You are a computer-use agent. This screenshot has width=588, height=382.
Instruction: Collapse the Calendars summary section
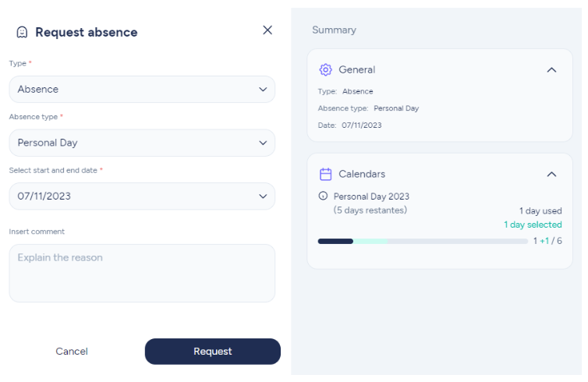(551, 175)
